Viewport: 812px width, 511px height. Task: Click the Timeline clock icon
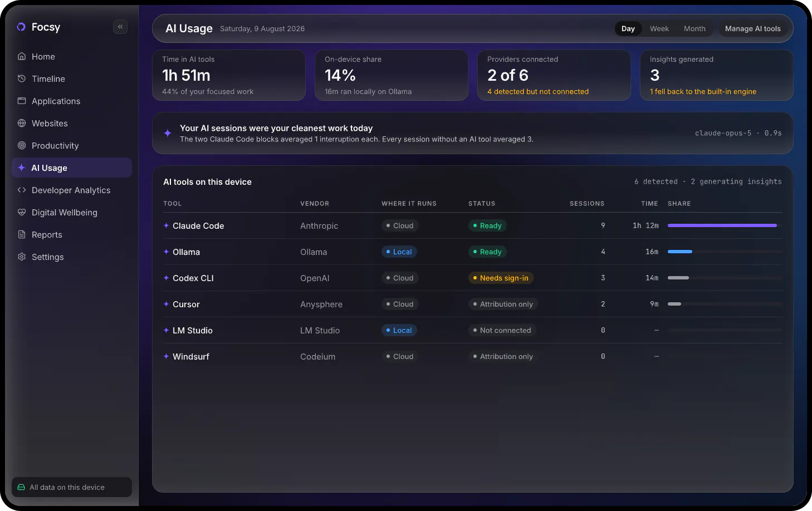tap(22, 78)
